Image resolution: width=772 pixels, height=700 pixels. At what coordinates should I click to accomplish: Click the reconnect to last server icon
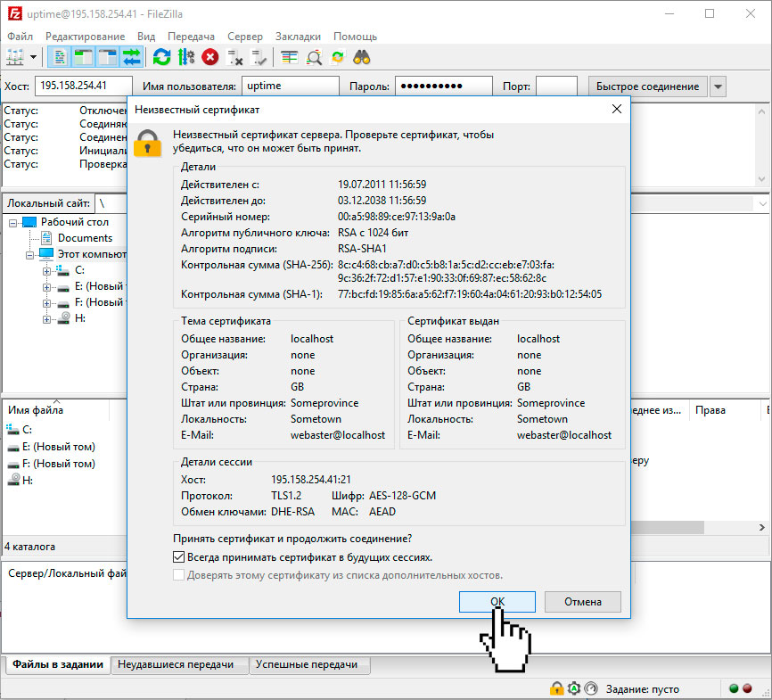tap(259, 57)
